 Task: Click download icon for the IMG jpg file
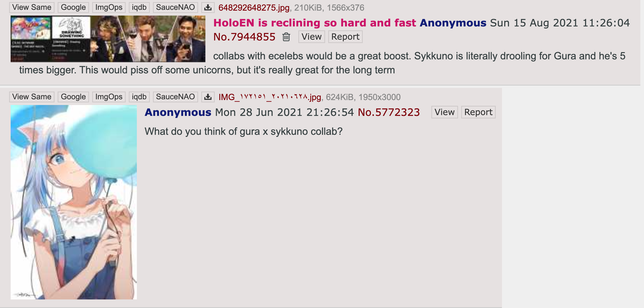click(x=208, y=97)
